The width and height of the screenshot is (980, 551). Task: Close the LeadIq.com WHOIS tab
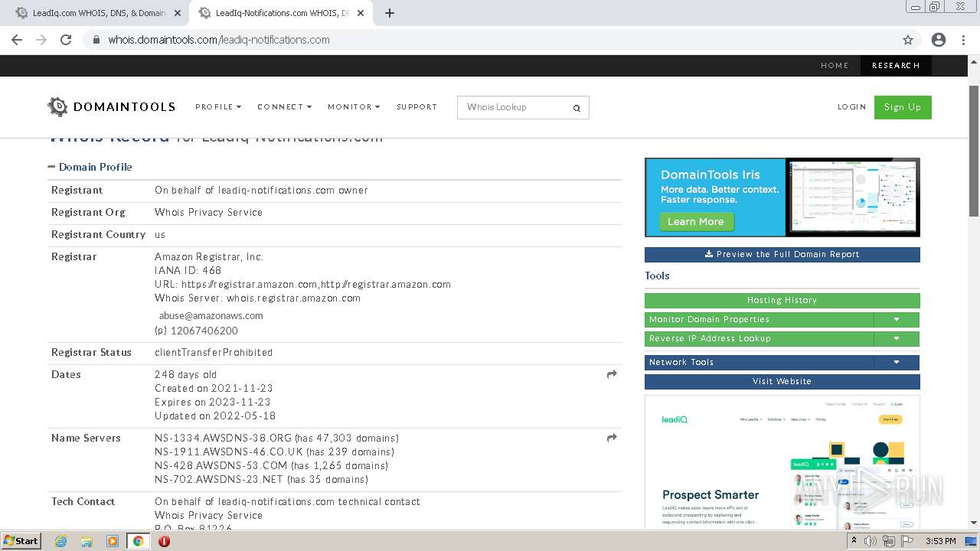click(x=178, y=13)
